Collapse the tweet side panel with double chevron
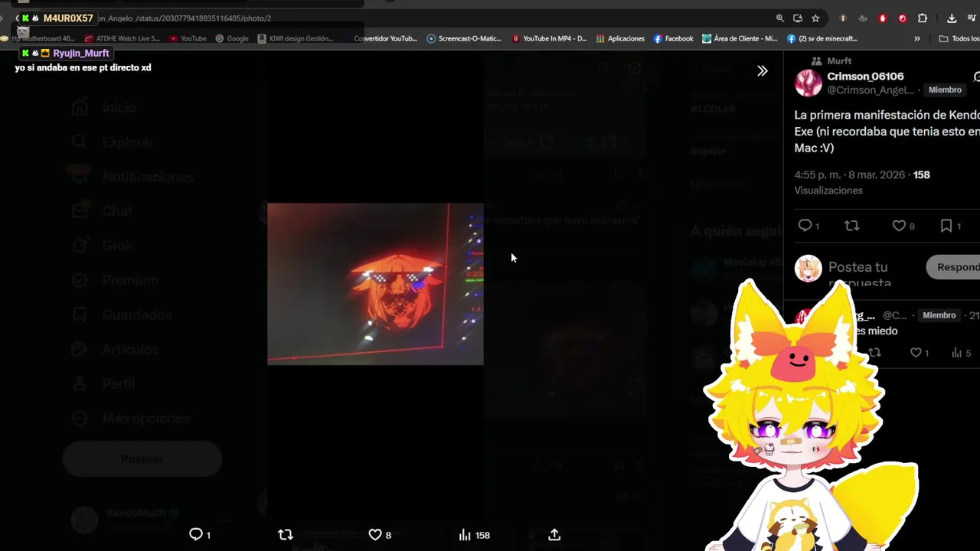This screenshot has width=980, height=551. click(x=763, y=70)
